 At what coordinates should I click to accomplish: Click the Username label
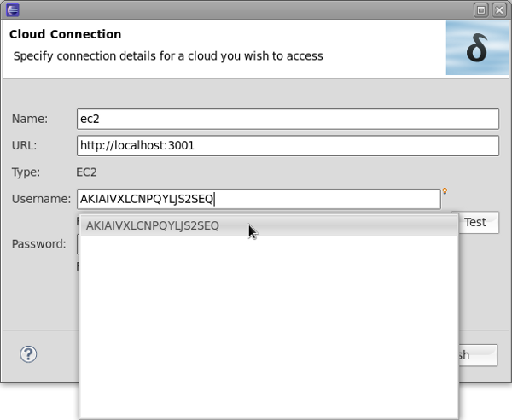click(41, 199)
